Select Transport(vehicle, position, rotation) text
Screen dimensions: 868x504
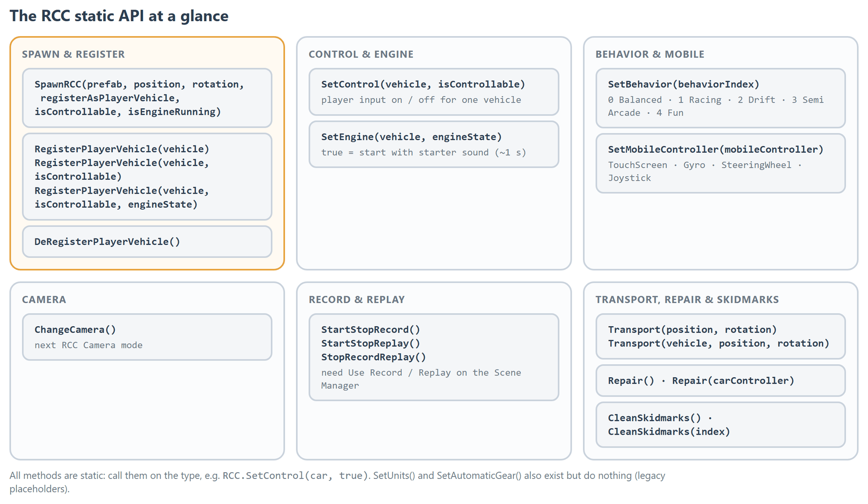(x=719, y=344)
